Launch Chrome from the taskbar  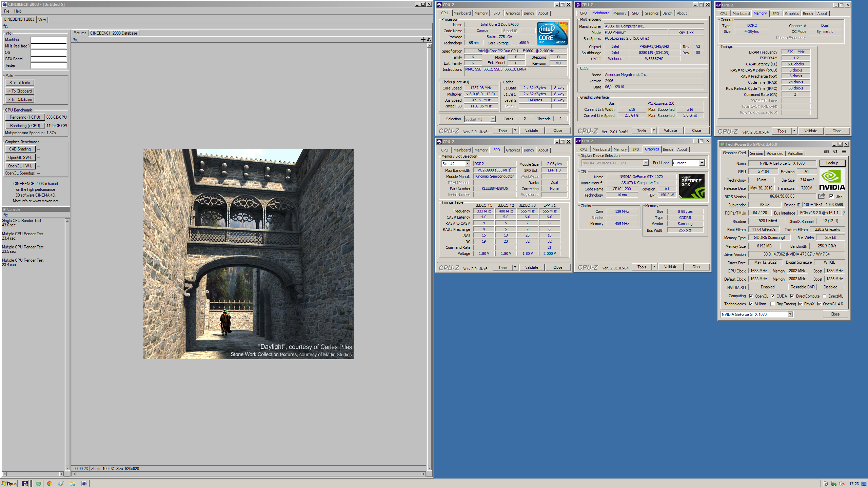[50, 484]
